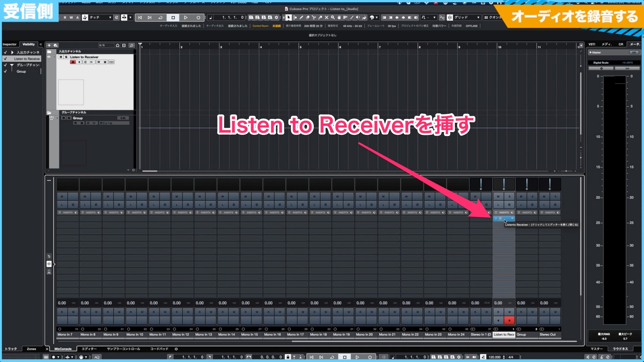The height and width of the screenshot is (362, 644).
Task: Open the snap-to-zero step dropdown arrow
Action: (434, 17)
